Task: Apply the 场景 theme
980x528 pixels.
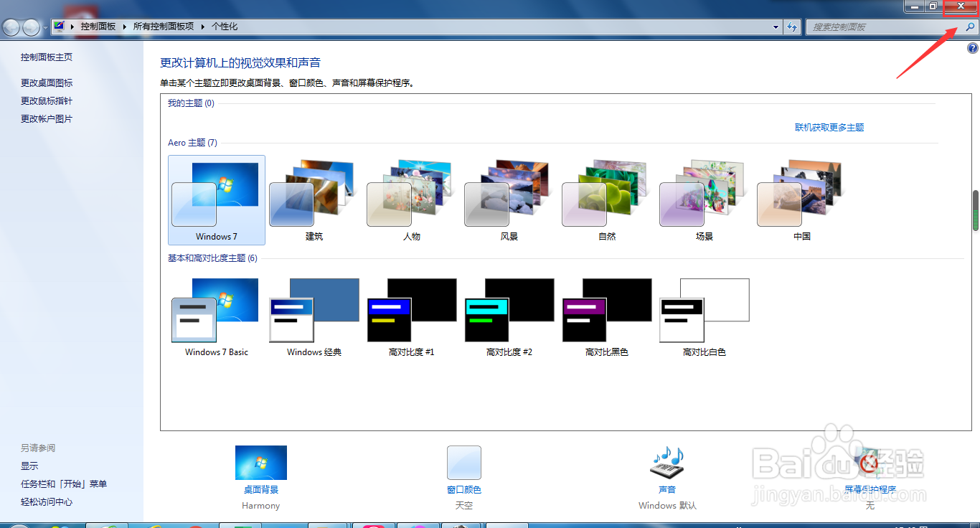Action: click(705, 200)
